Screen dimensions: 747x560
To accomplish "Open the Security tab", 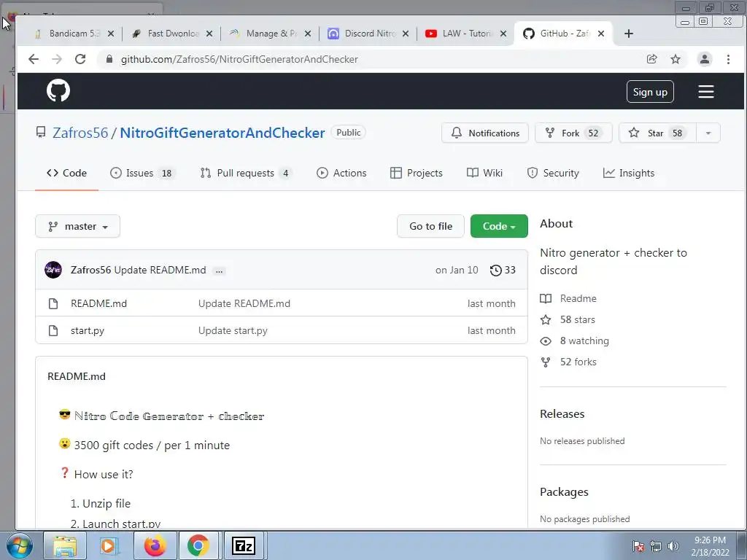I will point(553,173).
